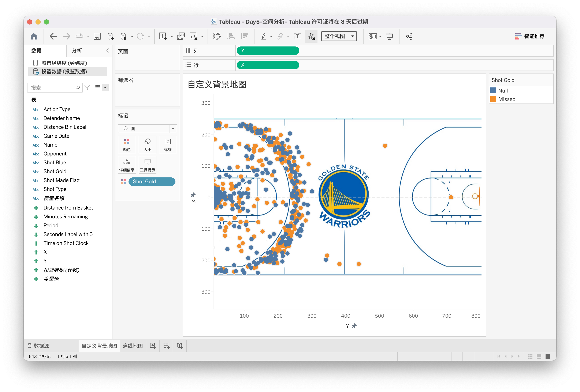Click the Show tabs icon
580x392 pixels.
[x=548, y=356]
